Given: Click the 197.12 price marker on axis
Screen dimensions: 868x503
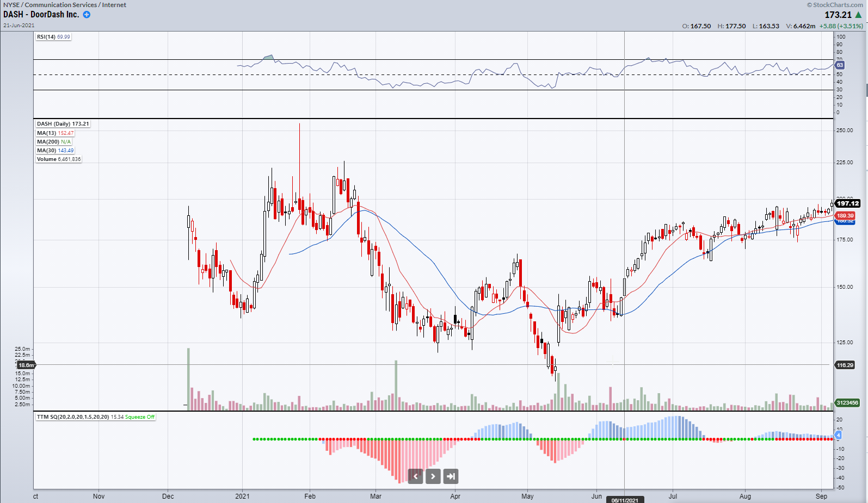Looking at the screenshot, I should pos(847,203).
